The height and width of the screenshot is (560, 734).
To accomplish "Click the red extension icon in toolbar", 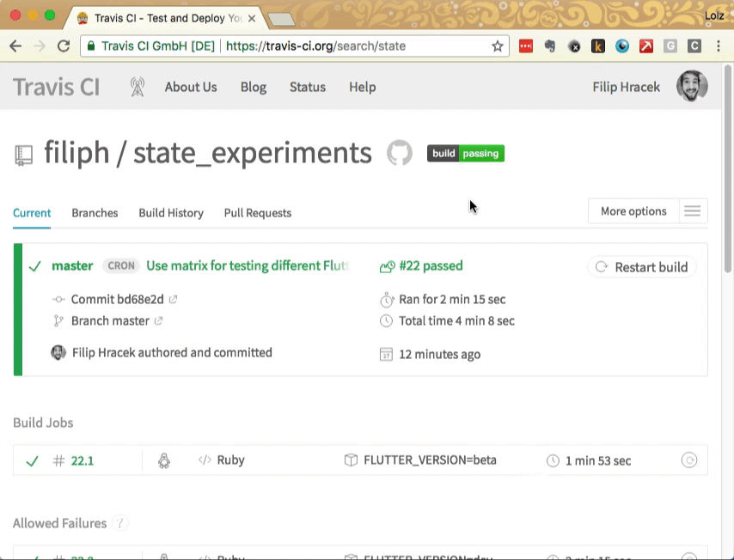I will [526, 46].
